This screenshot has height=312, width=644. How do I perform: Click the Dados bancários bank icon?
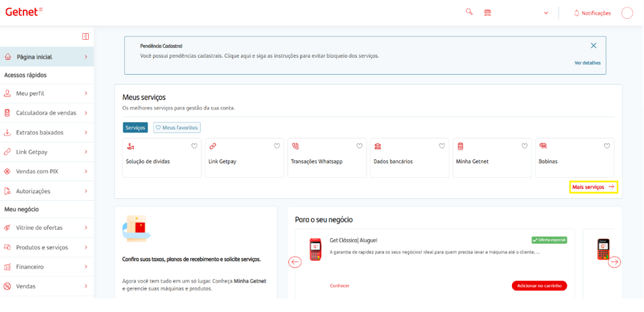pos(377,146)
